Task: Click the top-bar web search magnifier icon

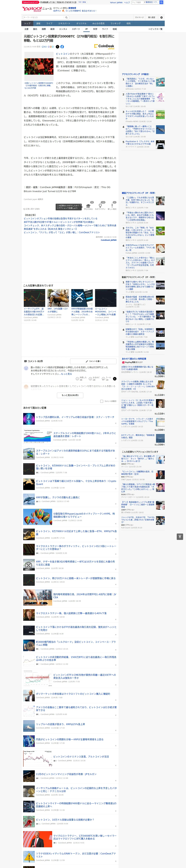Action: click(x=161, y=2)
